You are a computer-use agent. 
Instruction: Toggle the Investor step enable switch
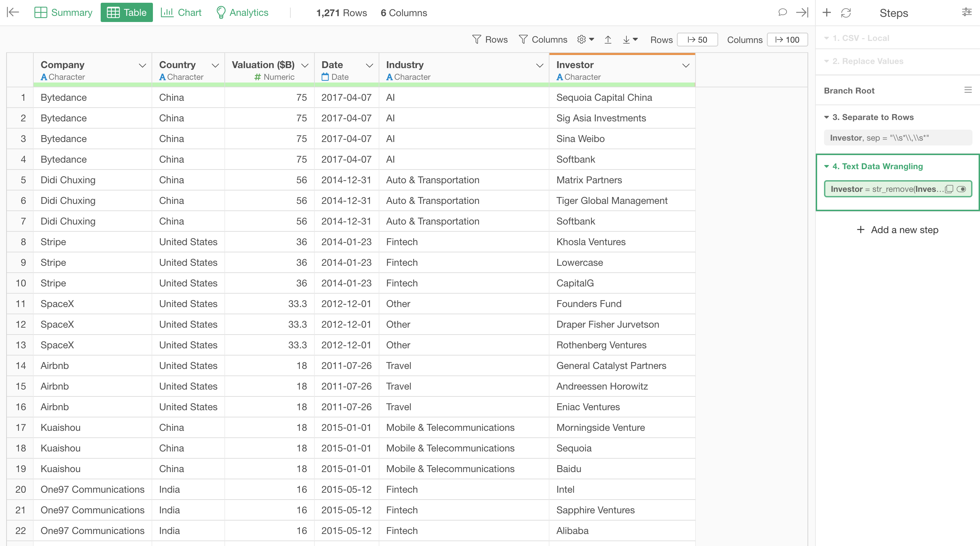(x=961, y=189)
